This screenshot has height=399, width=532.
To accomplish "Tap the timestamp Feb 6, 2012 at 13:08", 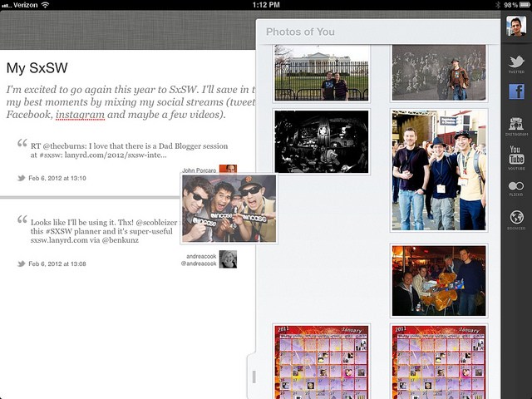I will (57, 264).
